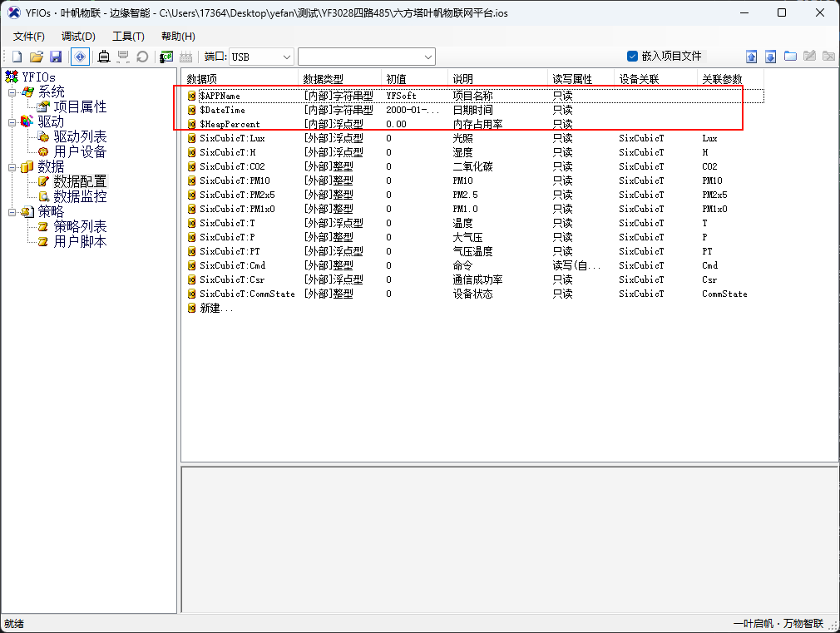Click the blue up-arrow upload icon
Screen dimensions: 840x633
[751, 57]
